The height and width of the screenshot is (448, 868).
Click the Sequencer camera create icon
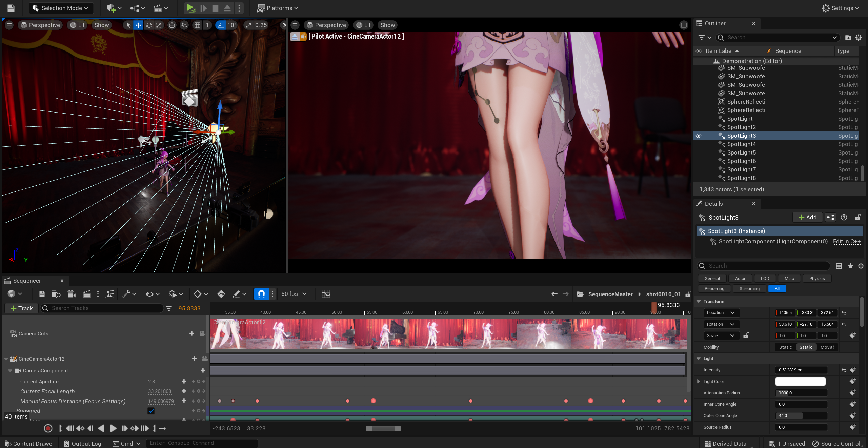click(72, 294)
